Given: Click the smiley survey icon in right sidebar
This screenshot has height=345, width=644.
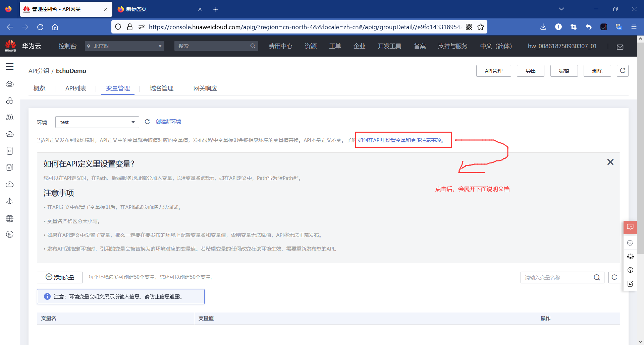Looking at the screenshot, I should pos(630,243).
